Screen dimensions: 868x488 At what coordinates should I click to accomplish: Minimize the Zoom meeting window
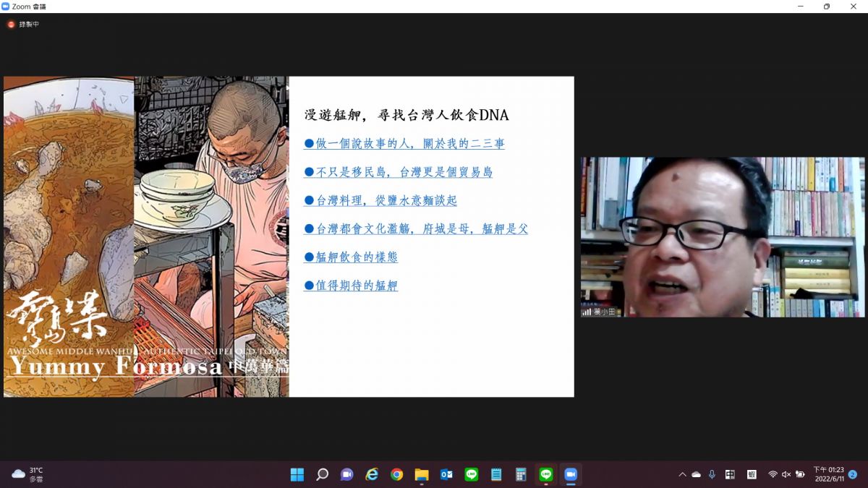click(801, 7)
